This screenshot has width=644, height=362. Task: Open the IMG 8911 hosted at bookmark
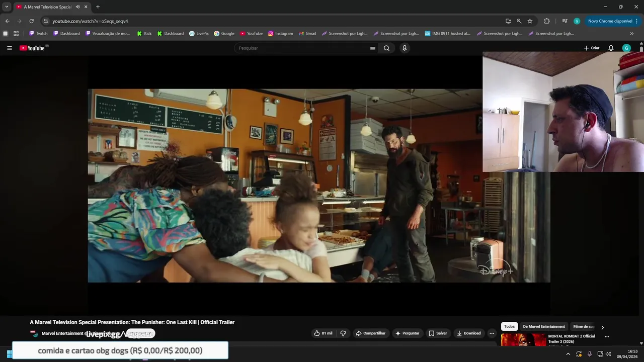pyautogui.click(x=447, y=34)
